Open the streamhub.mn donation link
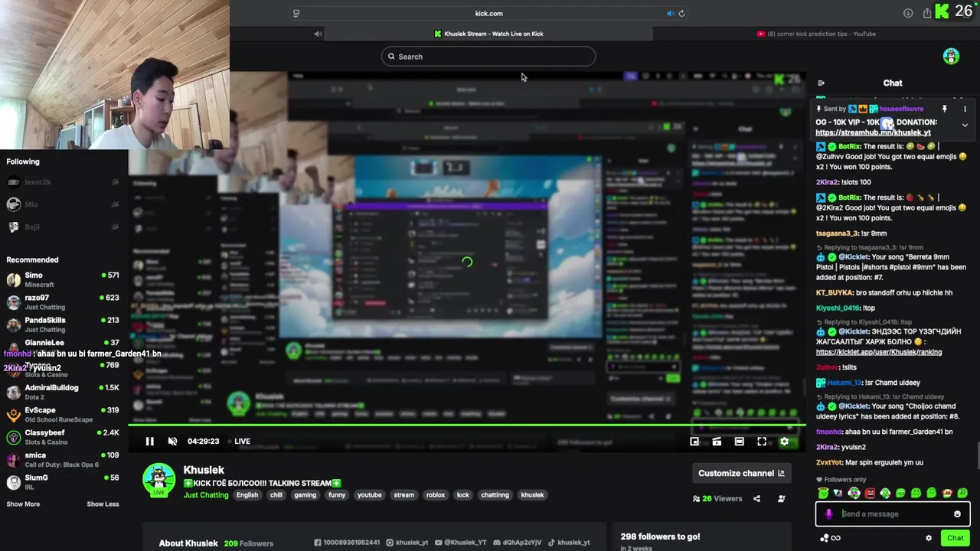Image resolution: width=980 pixels, height=551 pixels. pos(873,132)
